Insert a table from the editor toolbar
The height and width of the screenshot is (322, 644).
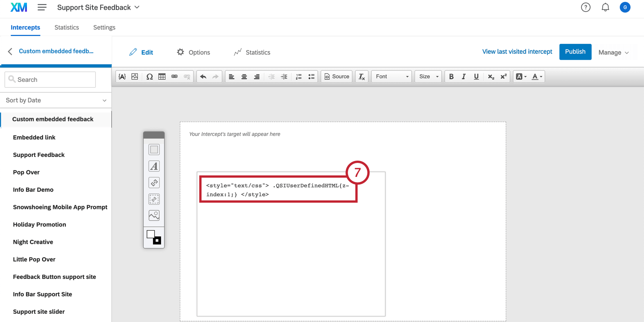[x=162, y=77]
